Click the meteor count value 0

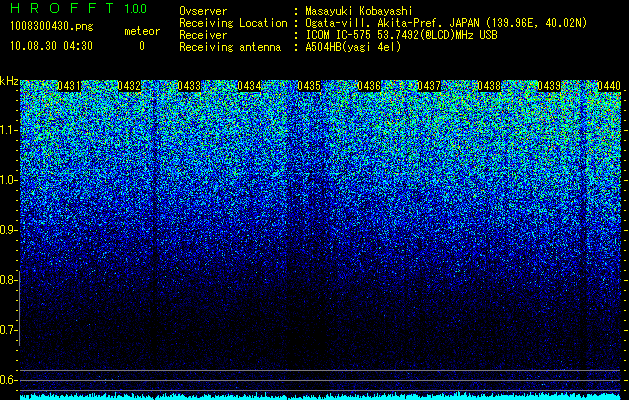click(142, 46)
